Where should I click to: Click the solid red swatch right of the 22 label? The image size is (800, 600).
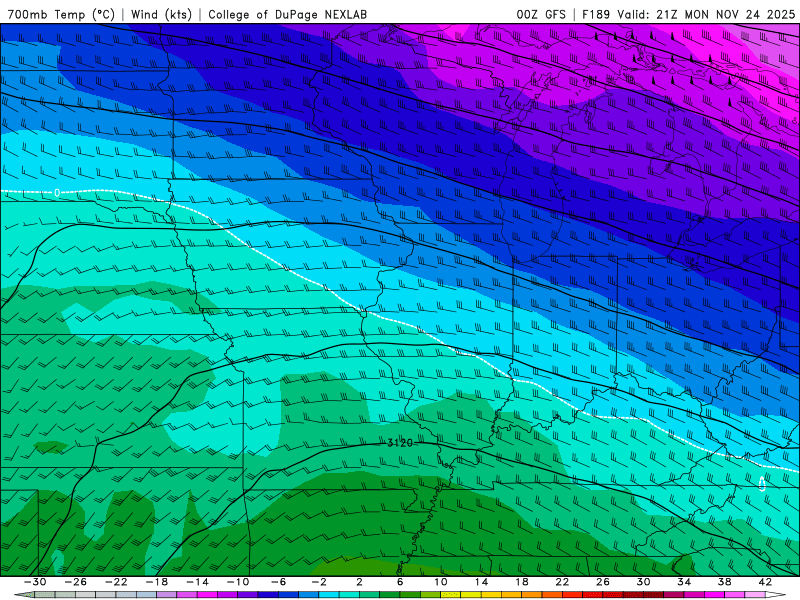pyautogui.click(x=572, y=595)
